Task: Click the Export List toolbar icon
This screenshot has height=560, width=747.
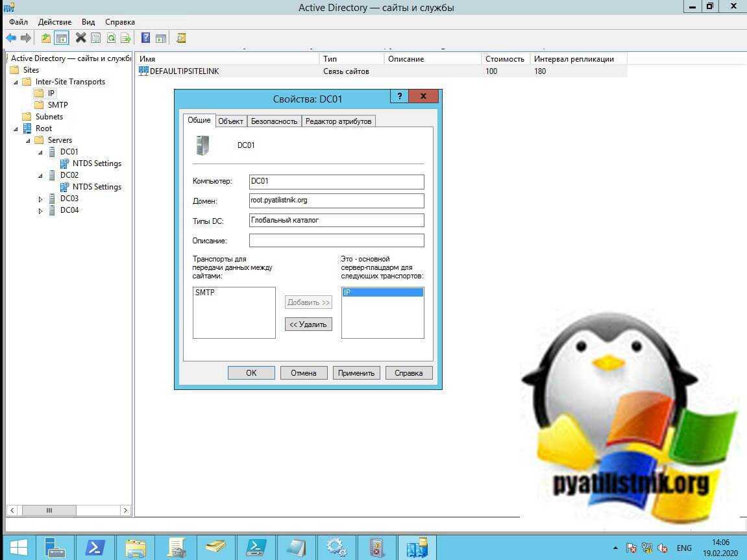Action: (x=126, y=38)
